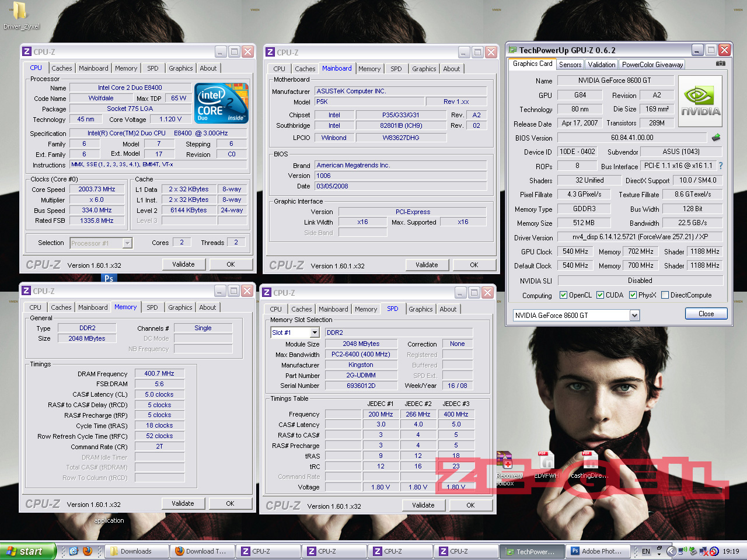Click the NVIDIA logo in GPU-Z

(x=700, y=101)
